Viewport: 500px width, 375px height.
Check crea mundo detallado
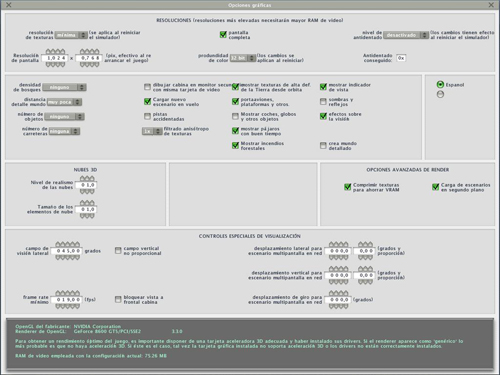(323, 146)
